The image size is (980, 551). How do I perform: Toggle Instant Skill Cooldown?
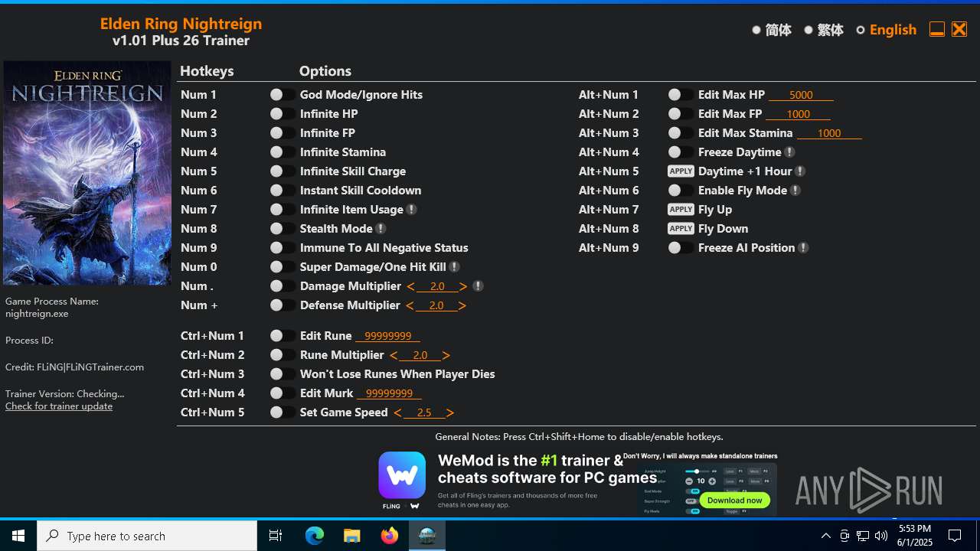283,191
